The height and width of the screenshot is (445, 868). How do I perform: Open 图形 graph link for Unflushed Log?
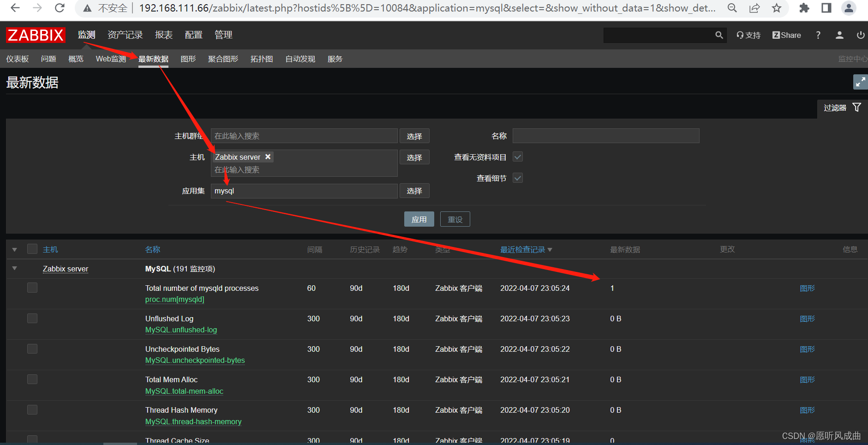click(807, 319)
